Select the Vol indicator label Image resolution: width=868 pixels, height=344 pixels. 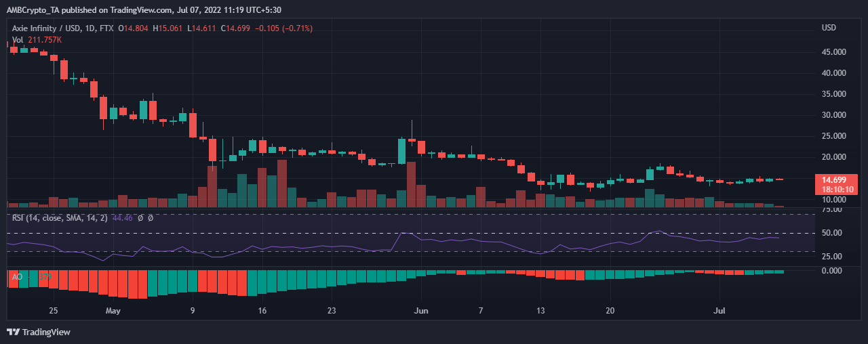point(18,40)
